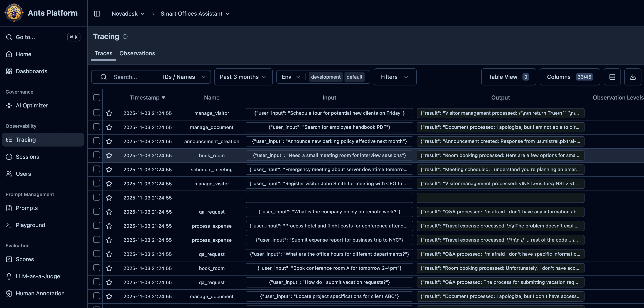Viewport: 644px width, 308px height.
Task: Open LLM-as-a-Judge evaluation
Action: click(38, 276)
